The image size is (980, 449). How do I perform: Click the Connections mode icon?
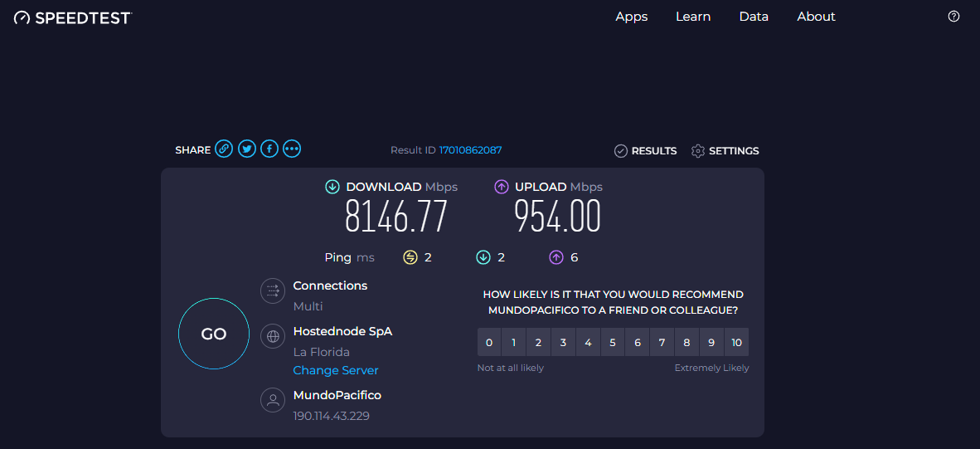[x=273, y=291]
